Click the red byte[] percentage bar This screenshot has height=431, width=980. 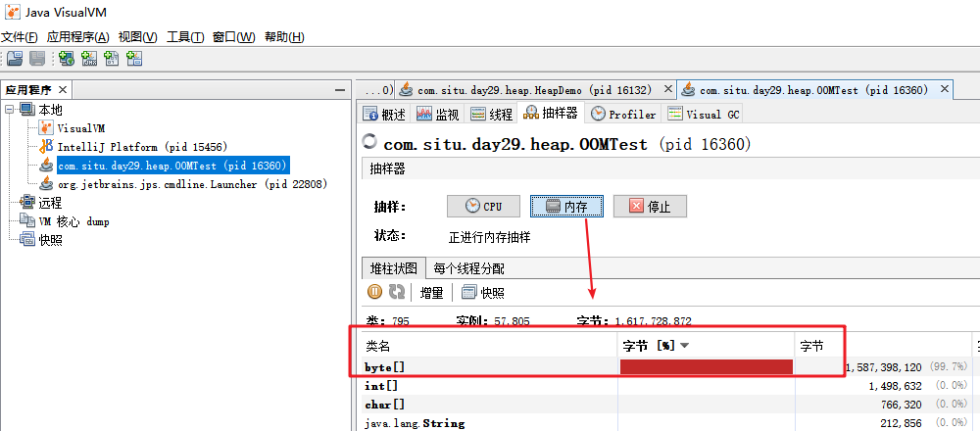point(707,366)
